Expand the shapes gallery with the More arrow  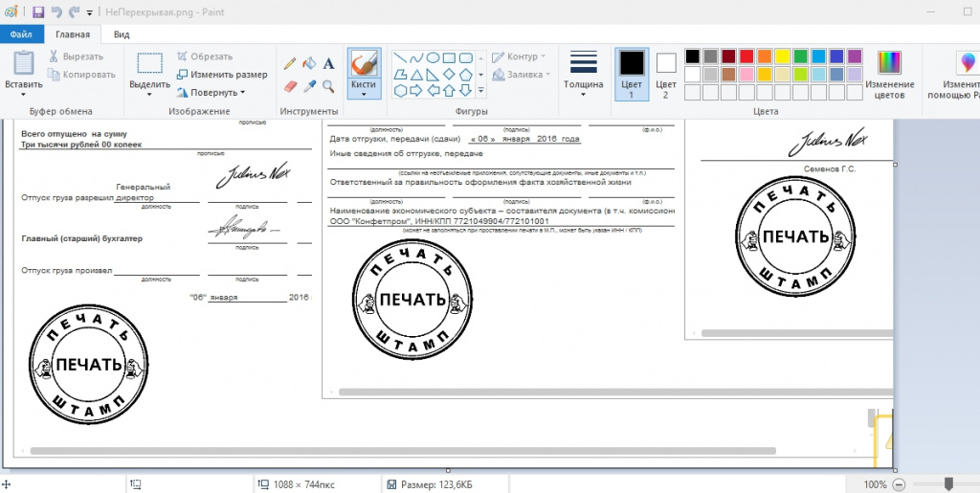[480, 91]
